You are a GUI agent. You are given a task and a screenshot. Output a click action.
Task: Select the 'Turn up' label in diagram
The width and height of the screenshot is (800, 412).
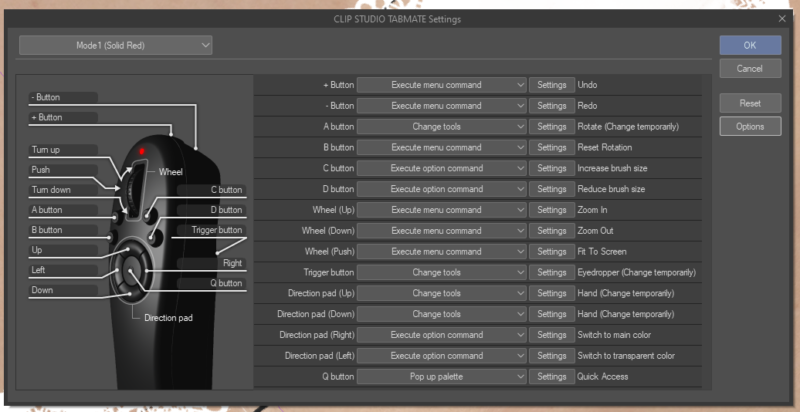(63, 150)
